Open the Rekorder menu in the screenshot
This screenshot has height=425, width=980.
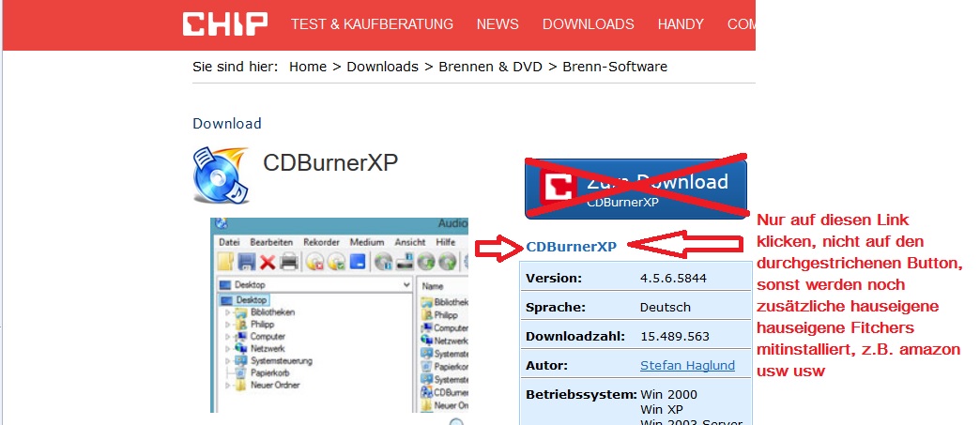point(321,242)
